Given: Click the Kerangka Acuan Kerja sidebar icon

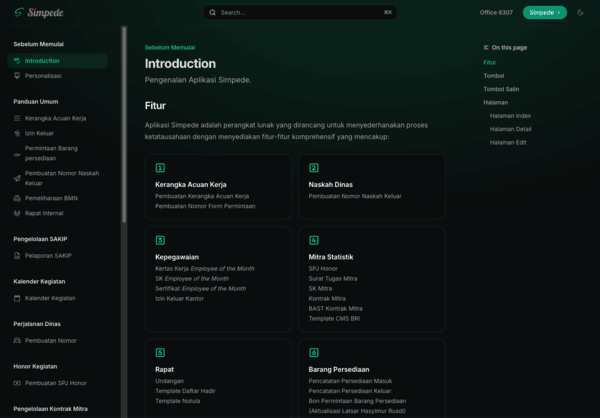Looking at the screenshot, I should coord(17,118).
